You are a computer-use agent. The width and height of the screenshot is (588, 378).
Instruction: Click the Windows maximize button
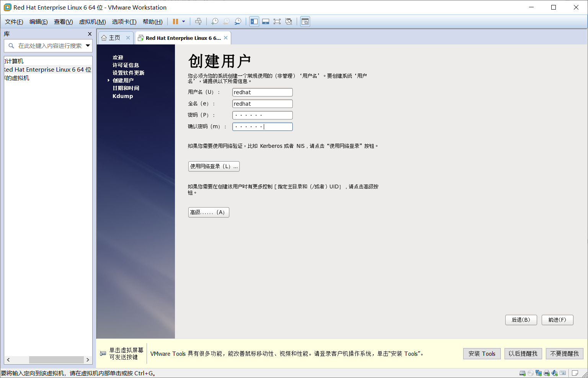(554, 7)
